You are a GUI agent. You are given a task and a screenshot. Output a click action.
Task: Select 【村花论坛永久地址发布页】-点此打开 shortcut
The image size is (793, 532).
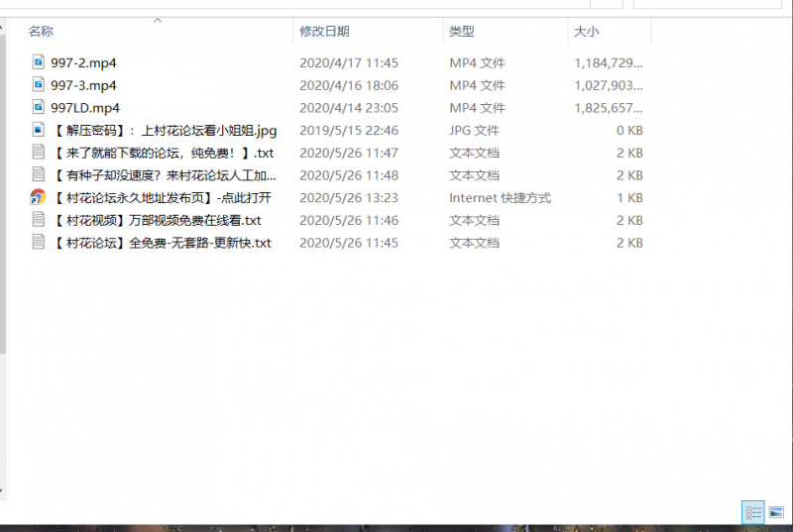point(162,197)
